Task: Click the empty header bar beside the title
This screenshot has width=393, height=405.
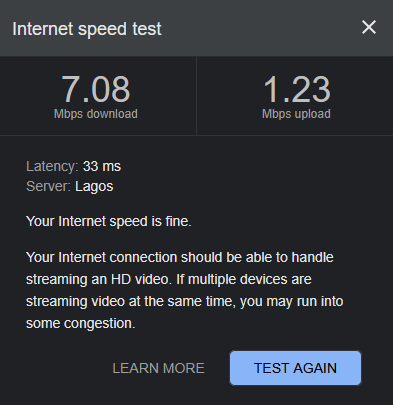Action: [x=260, y=28]
